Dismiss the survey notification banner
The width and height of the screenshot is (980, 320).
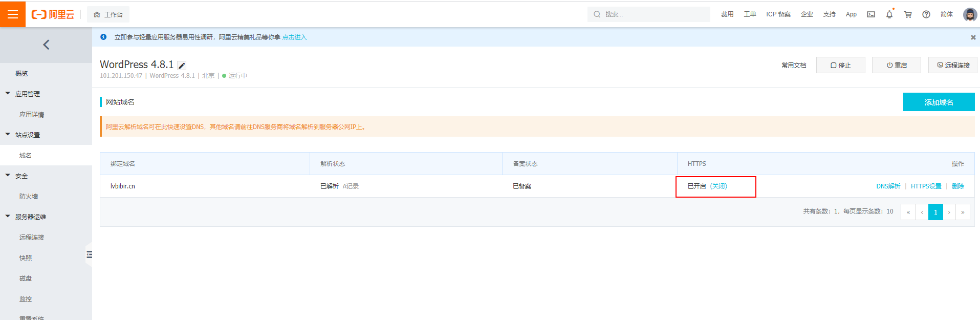[x=973, y=37]
